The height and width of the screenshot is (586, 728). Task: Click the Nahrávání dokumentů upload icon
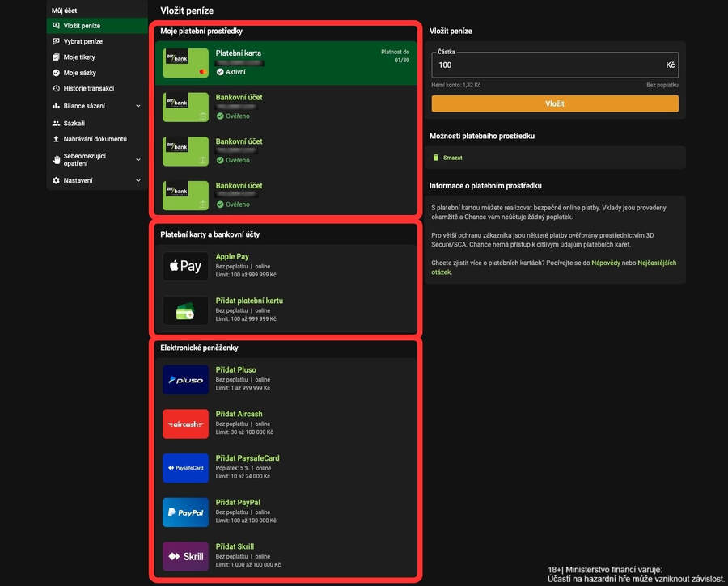point(56,139)
